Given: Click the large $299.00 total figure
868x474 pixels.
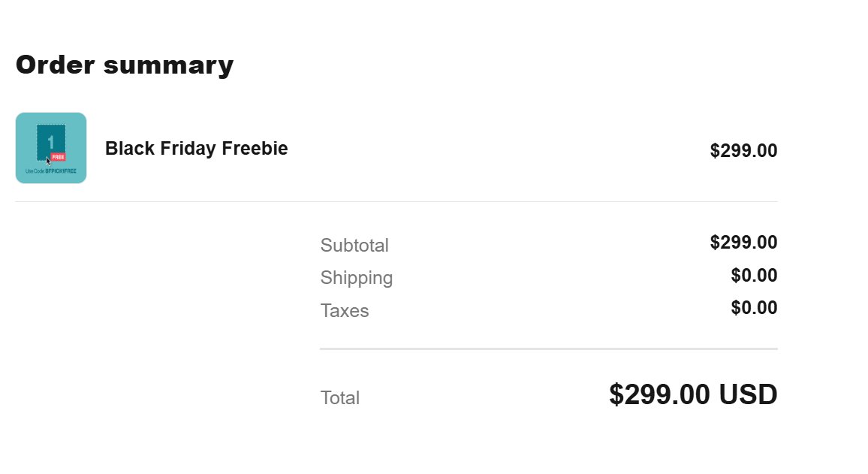Looking at the screenshot, I should pyautogui.click(x=660, y=395).
